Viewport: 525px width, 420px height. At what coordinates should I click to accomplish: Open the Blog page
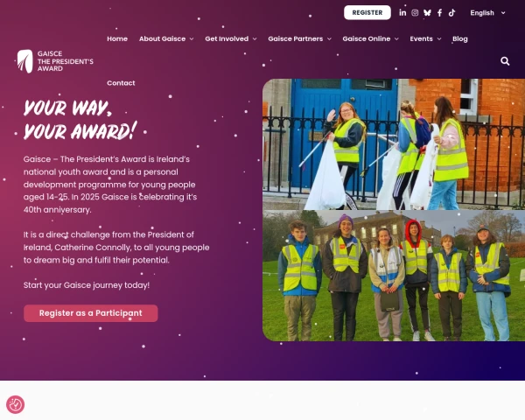coord(460,38)
